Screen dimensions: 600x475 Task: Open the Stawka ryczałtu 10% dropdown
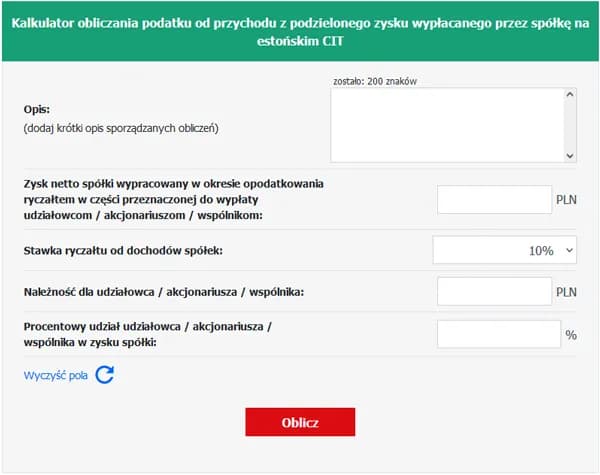point(505,250)
